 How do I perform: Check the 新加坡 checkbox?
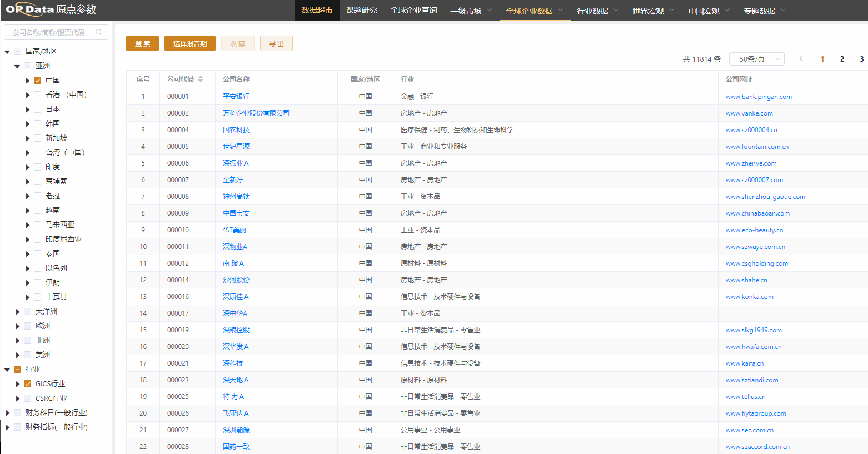38,138
